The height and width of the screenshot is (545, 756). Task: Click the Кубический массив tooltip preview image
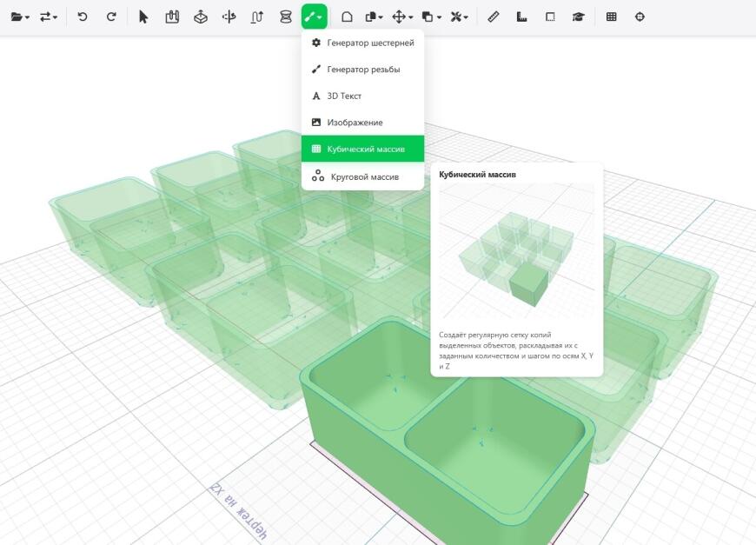tap(516, 253)
